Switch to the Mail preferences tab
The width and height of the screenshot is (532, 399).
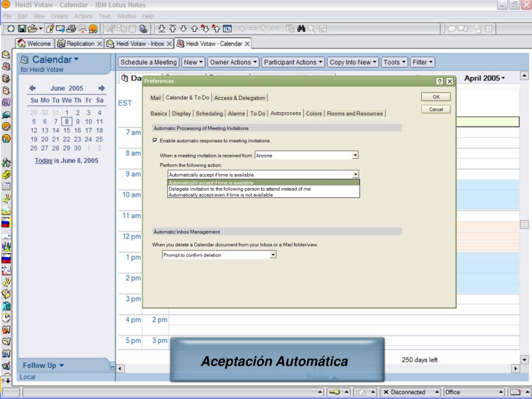coord(155,98)
